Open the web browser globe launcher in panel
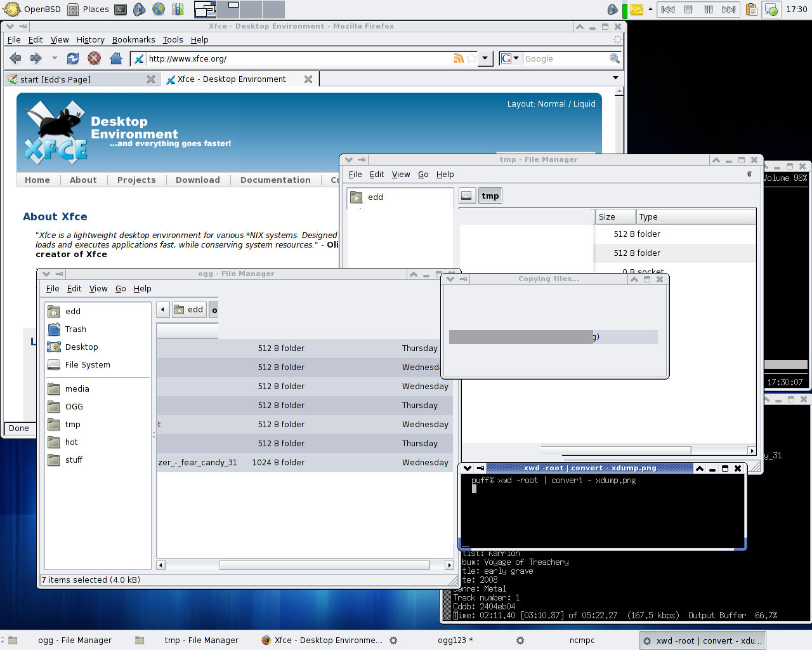Viewport: 812px width, 650px height. 159,9
